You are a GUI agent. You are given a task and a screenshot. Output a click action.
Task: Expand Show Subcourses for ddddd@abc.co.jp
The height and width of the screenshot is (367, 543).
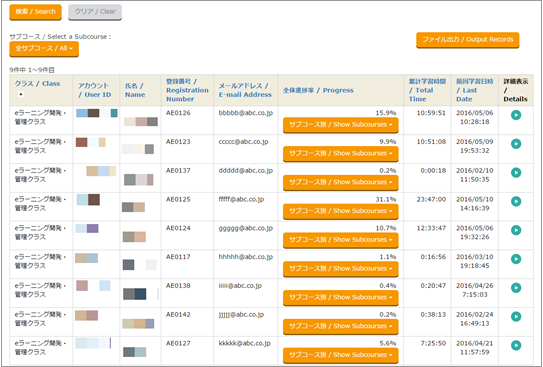point(340,182)
